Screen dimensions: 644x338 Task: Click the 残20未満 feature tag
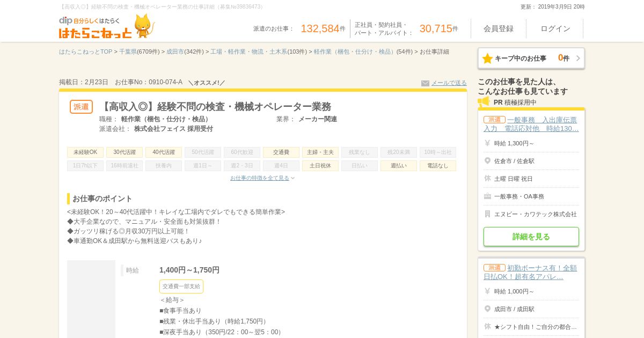(x=399, y=152)
